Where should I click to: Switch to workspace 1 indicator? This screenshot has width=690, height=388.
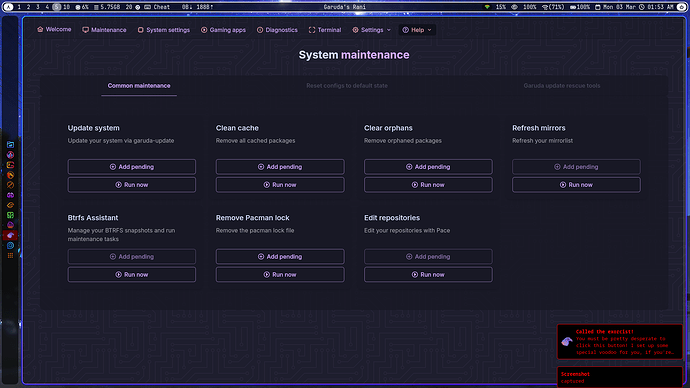click(x=19, y=7)
